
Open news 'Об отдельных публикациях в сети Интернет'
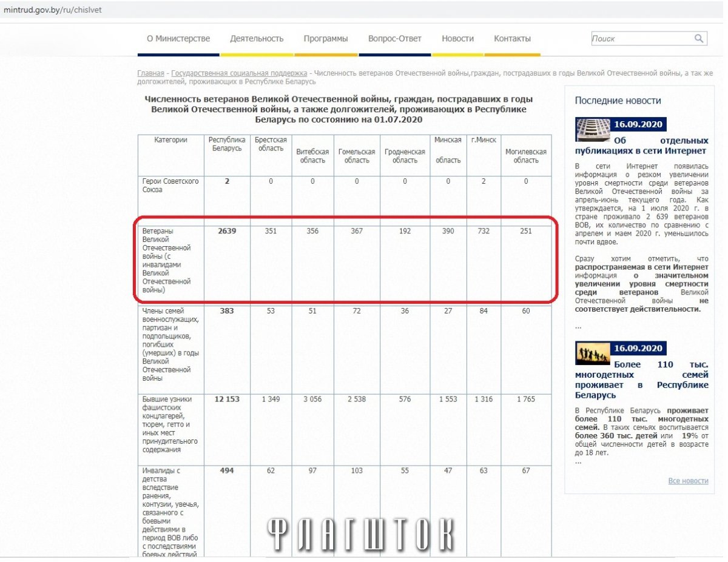tap(641, 146)
